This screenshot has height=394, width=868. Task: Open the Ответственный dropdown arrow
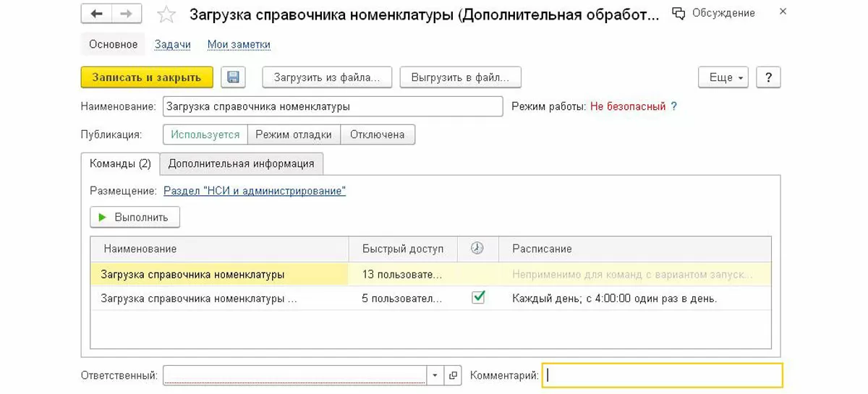(x=435, y=375)
